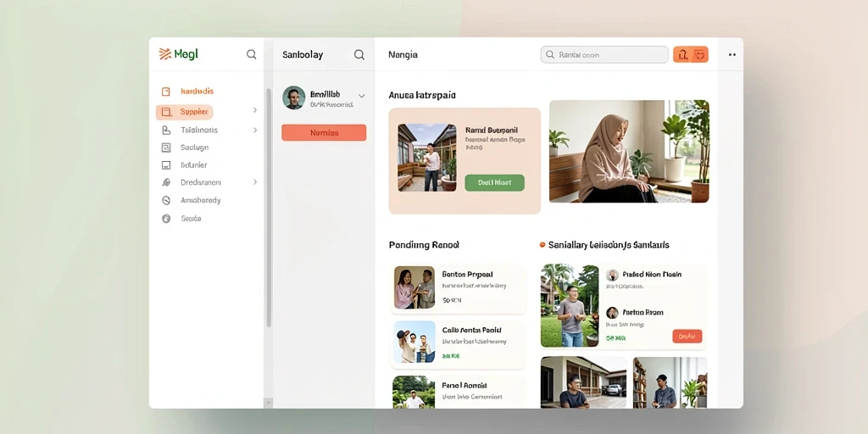
Task: Open the photo of man seated by house
Action: (584, 382)
